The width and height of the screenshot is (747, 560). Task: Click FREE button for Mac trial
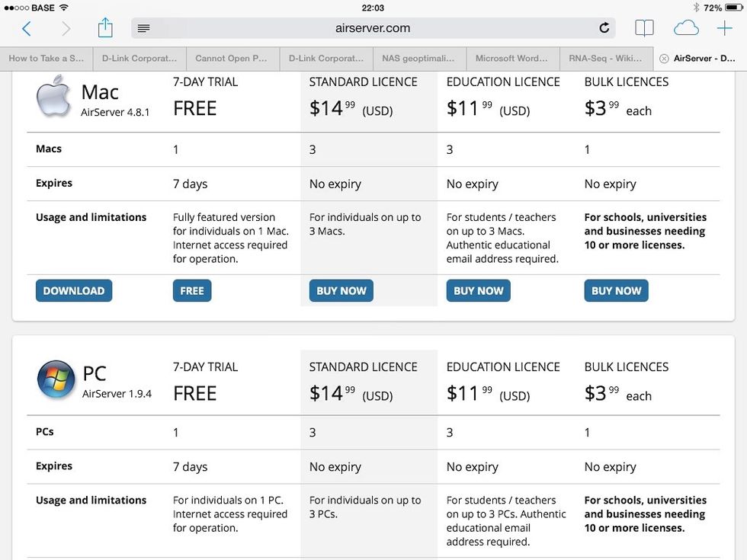coord(192,290)
